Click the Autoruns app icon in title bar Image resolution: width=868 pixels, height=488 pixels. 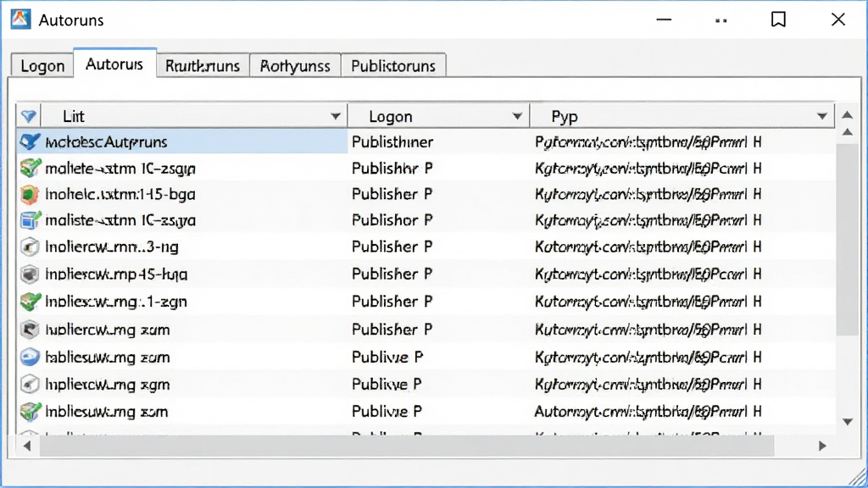pos(20,19)
